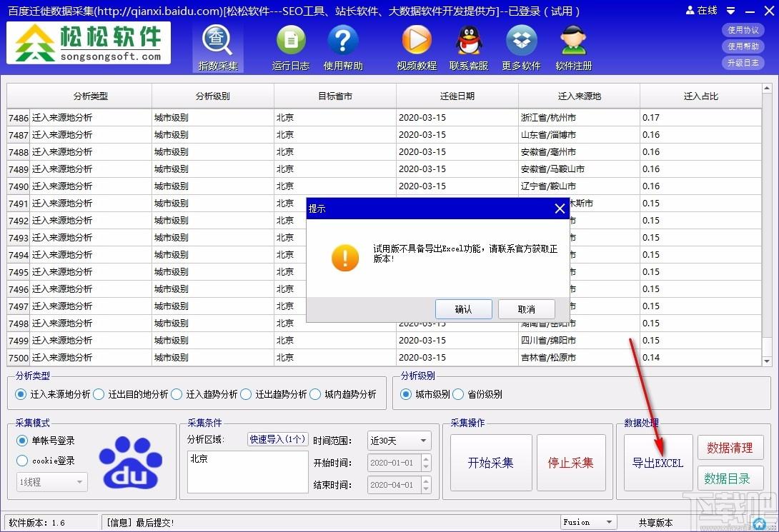Select the 吉林省/松原市 cell
Image resolution: width=779 pixels, height=532 pixels.
580,357
